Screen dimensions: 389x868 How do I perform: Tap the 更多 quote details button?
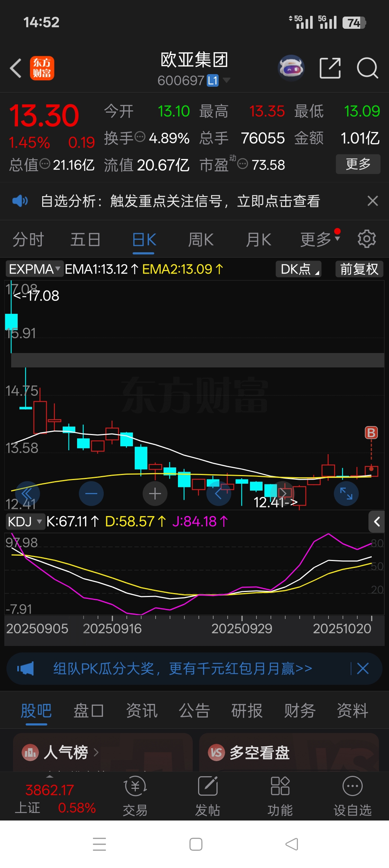tap(358, 164)
